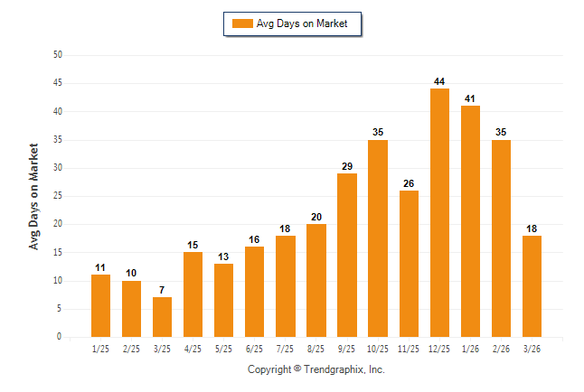This screenshot has width=584, height=392.
Task: Click the 11/25 bar showing 26
Action: tap(409, 263)
